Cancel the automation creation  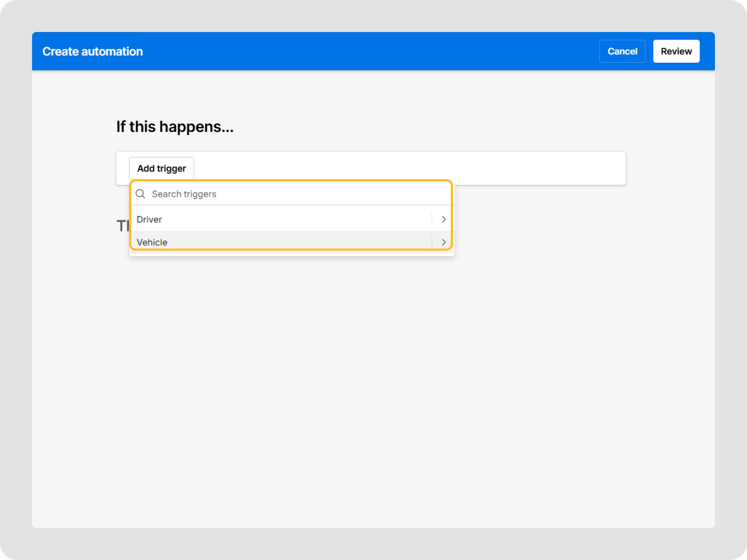[x=622, y=51]
